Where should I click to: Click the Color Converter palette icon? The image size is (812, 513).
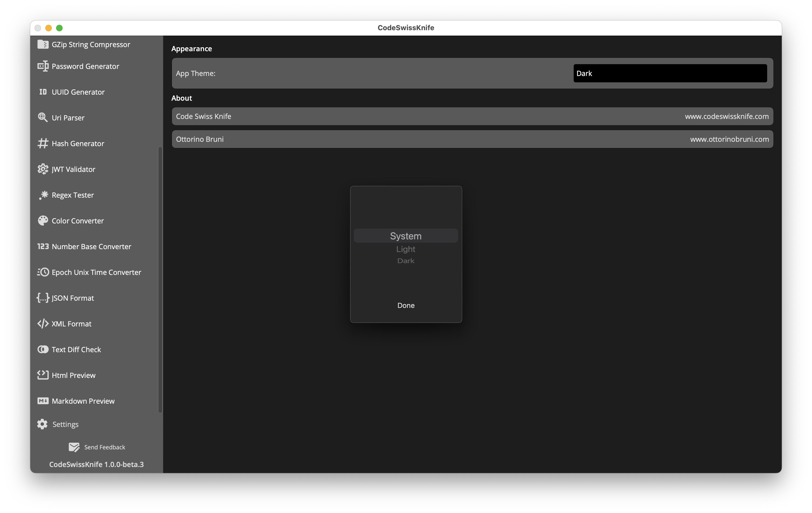(43, 220)
